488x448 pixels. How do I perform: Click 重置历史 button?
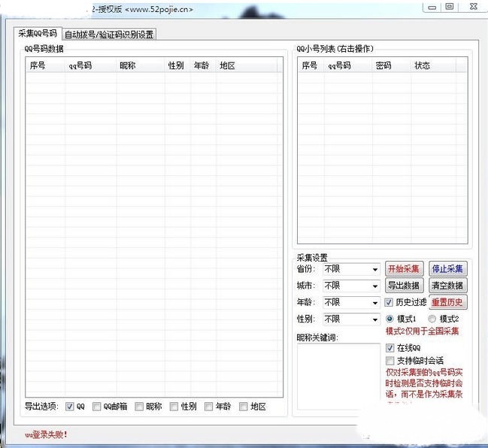(x=448, y=302)
